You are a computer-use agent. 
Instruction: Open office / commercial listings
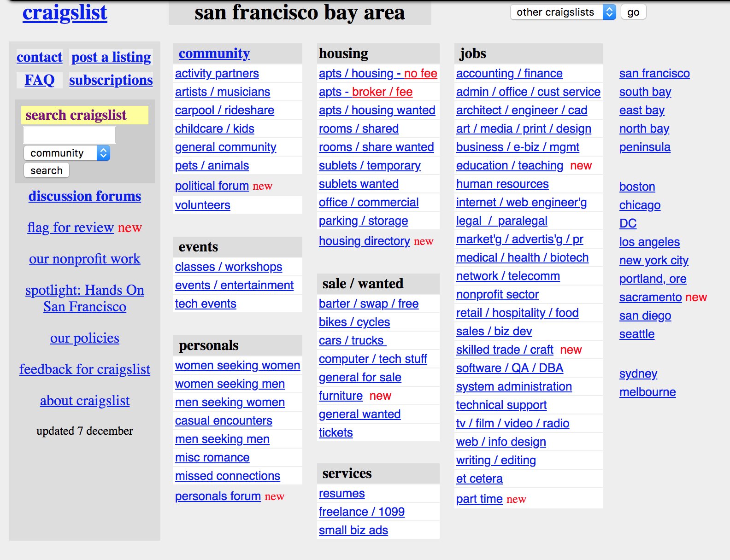click(369, 202)
